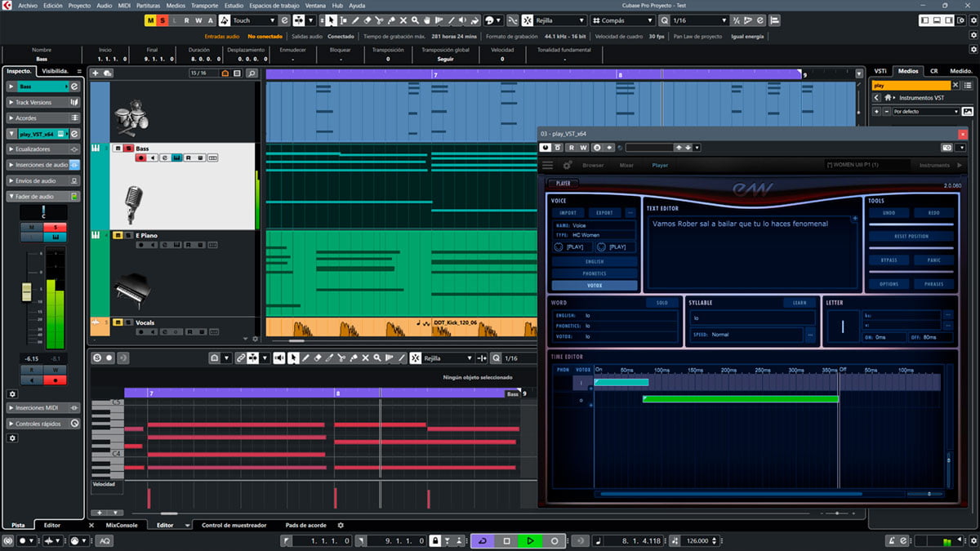Toggle the cycle loop button in transport
980x551 pixels.
tap(482, 540)
